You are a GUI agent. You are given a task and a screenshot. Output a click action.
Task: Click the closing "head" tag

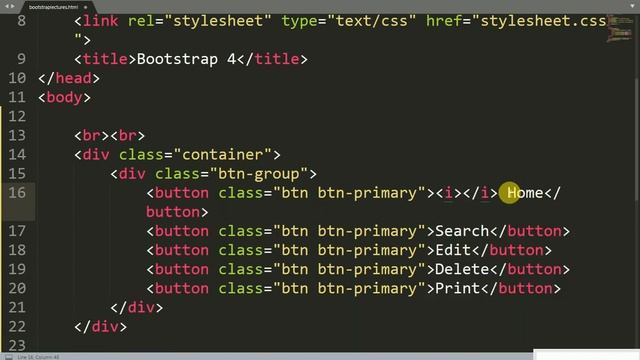click(73, 78)
